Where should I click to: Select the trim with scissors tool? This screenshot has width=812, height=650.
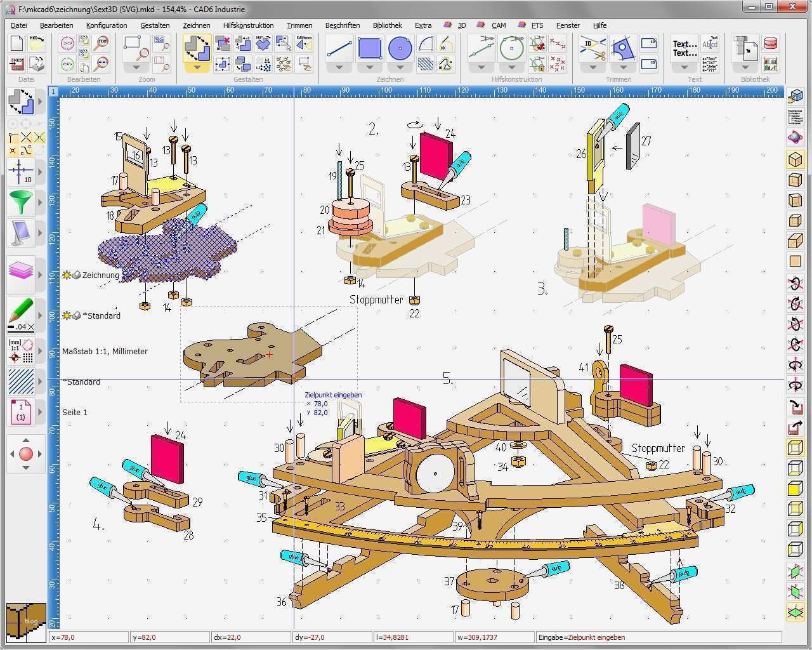593,48
